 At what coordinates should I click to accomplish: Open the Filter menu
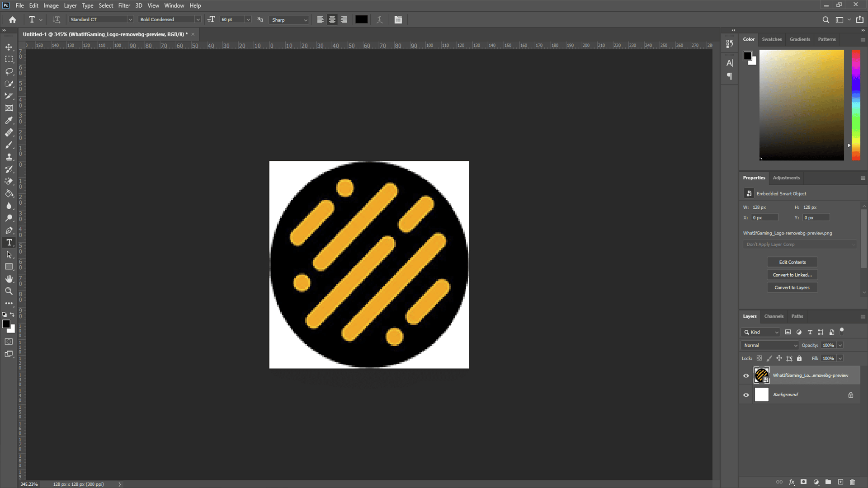pyautogui.click(x=124, y=5)
